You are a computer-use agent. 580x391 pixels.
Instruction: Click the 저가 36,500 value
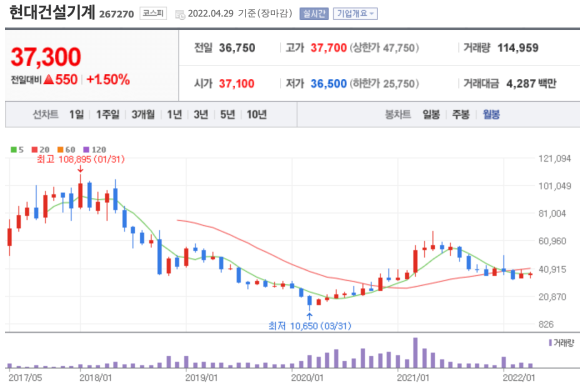point(328,84)
